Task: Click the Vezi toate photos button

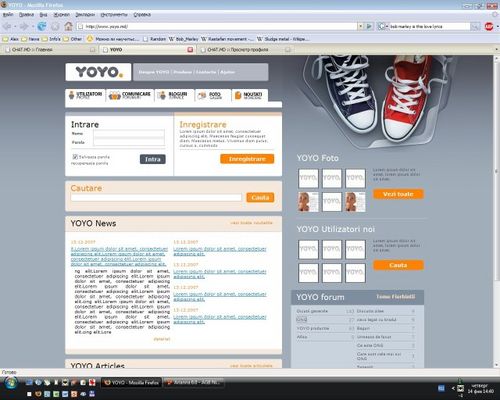Action: pos(398,194)
